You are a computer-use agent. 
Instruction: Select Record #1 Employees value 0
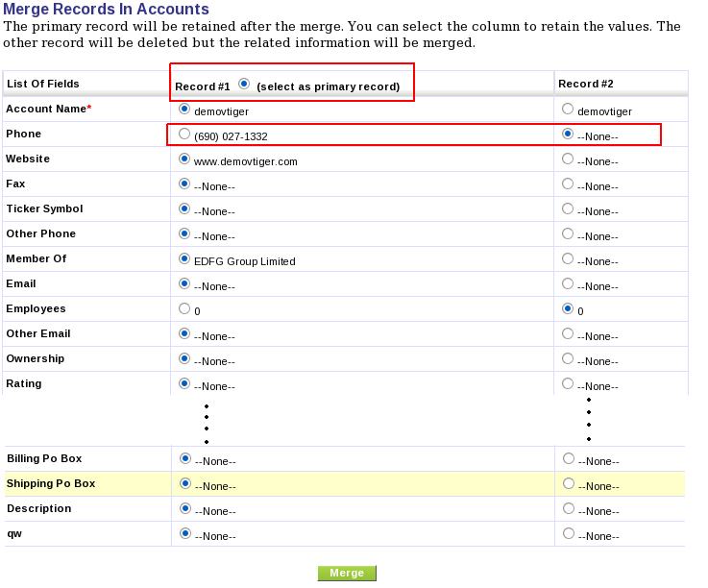tap(184, 309)
